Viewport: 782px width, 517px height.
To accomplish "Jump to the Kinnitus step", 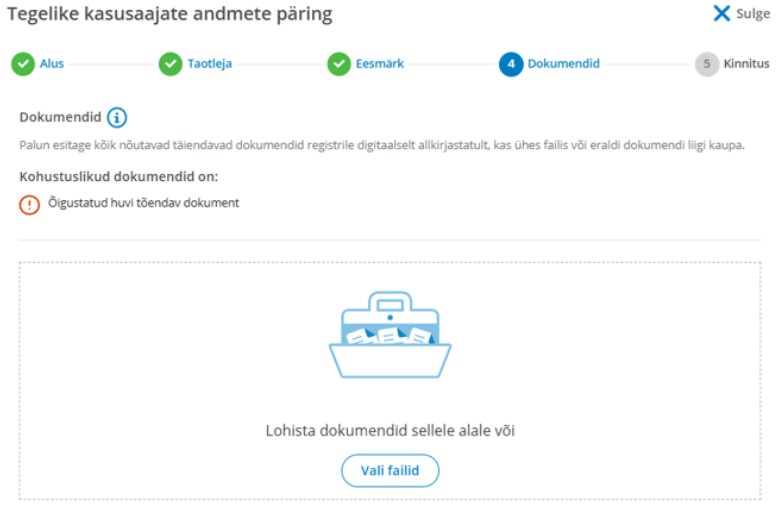I will click(x=746, y=64).
